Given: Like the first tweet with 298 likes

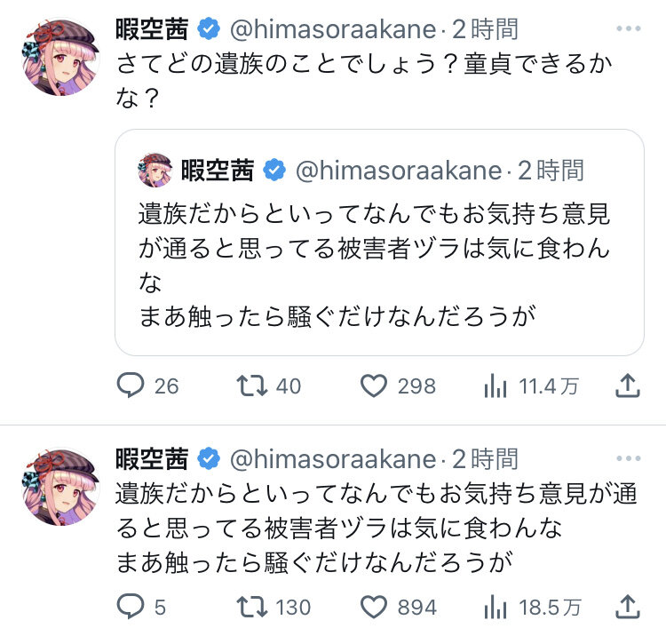Looking at the screenshot, I should (x=374, y=386).
